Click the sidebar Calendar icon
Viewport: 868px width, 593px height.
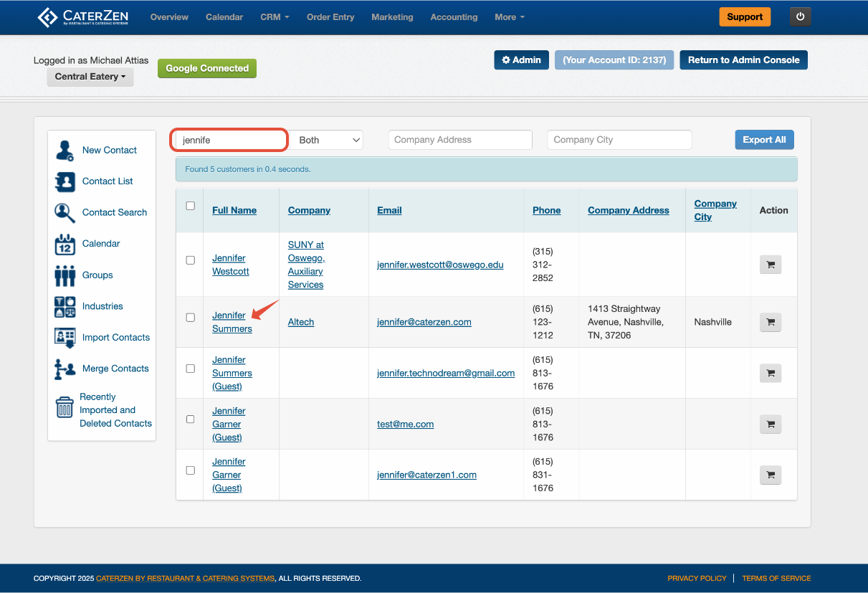click(x=65, y=244)
